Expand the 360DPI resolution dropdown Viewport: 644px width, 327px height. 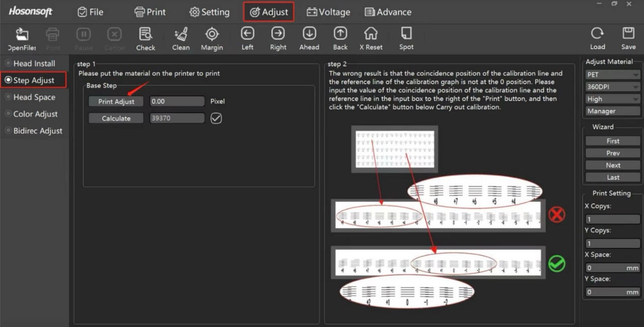click(x=612, y=87)
